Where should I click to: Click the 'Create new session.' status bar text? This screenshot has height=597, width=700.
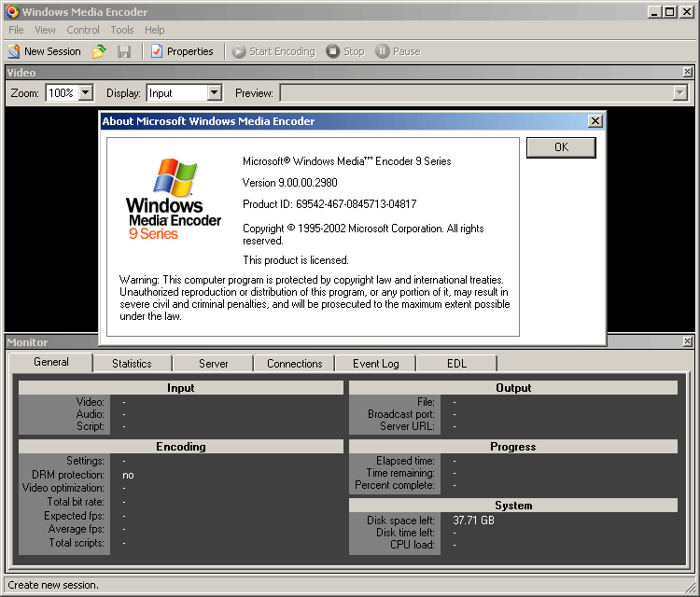pos(53,585)
